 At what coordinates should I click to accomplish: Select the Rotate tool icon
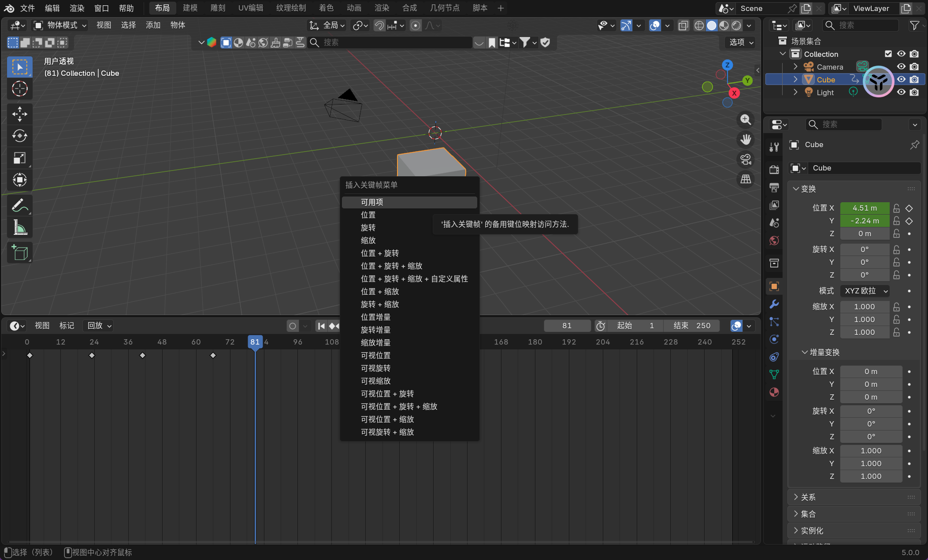[19, 136]
